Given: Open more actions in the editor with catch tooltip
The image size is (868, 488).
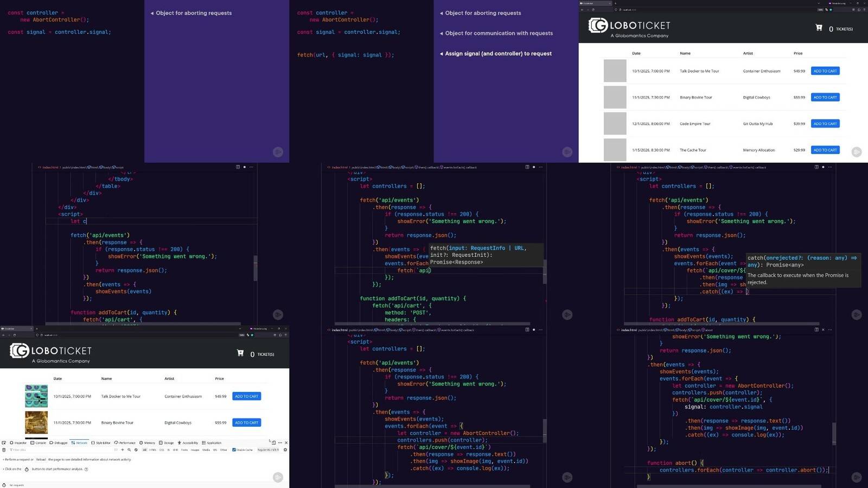Looking at the screenshot, I should pyautogui.click(x=829, y=167).
